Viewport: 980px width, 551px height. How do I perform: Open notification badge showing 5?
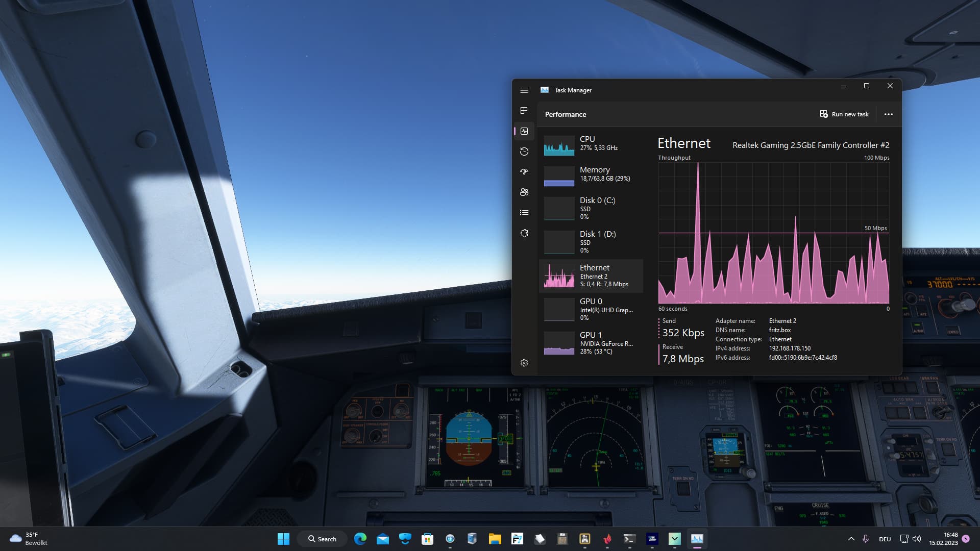[965, 539]
